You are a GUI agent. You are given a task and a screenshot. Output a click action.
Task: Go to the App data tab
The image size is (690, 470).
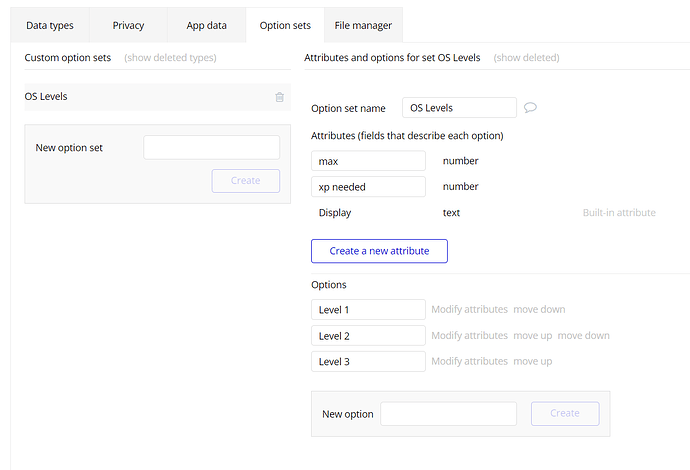[207, 25]
